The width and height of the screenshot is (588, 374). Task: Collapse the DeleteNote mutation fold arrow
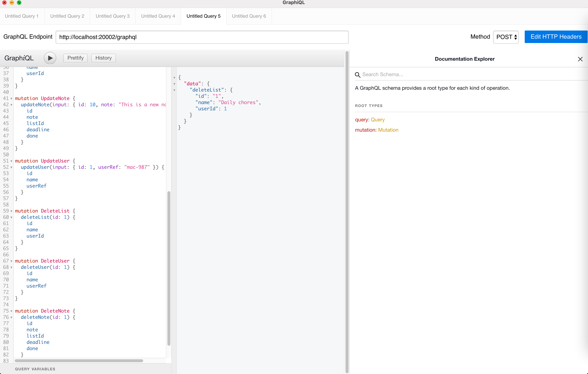click(11, 311)
